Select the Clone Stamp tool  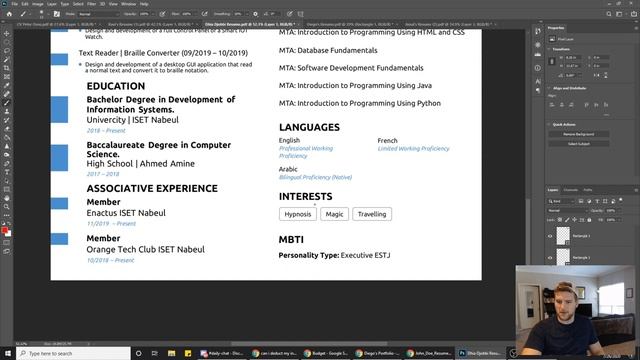click(x=7, y=111)
